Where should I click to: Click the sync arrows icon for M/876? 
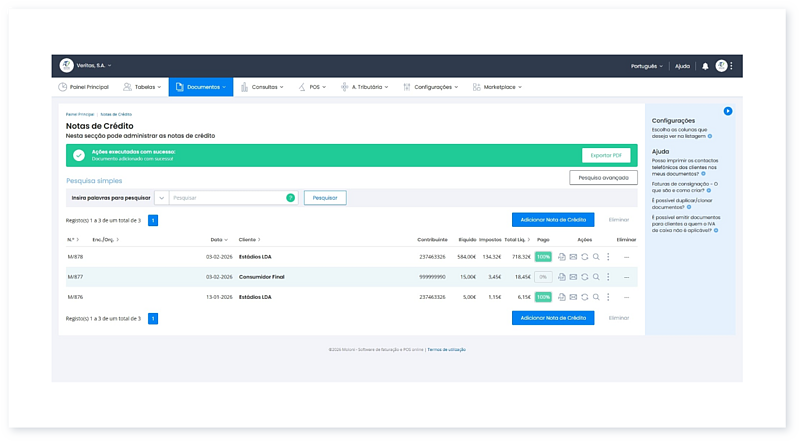(x=584, y=296)
